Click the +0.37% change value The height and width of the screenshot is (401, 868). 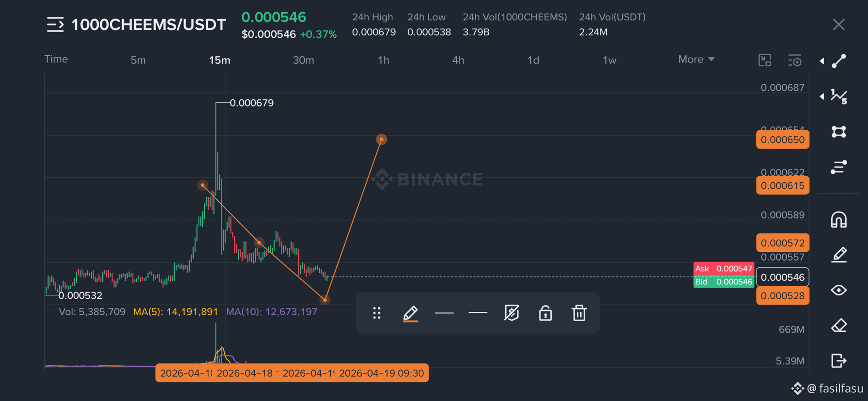point(318,34)
